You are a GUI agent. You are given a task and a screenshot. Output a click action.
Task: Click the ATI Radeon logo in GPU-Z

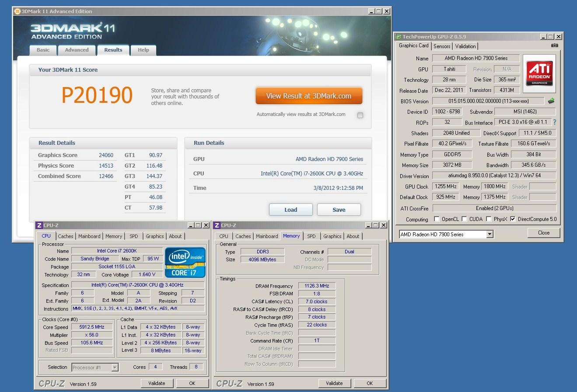[539, 73]
